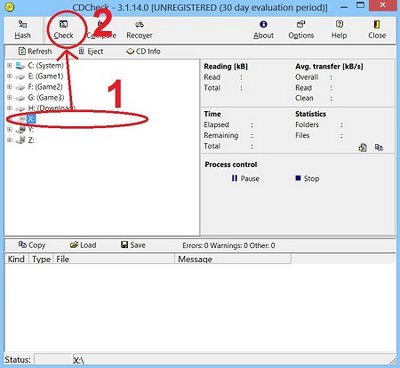Viewport: 400px width, 368px height.
Task: Open the Recover tool
Action: 139,30
